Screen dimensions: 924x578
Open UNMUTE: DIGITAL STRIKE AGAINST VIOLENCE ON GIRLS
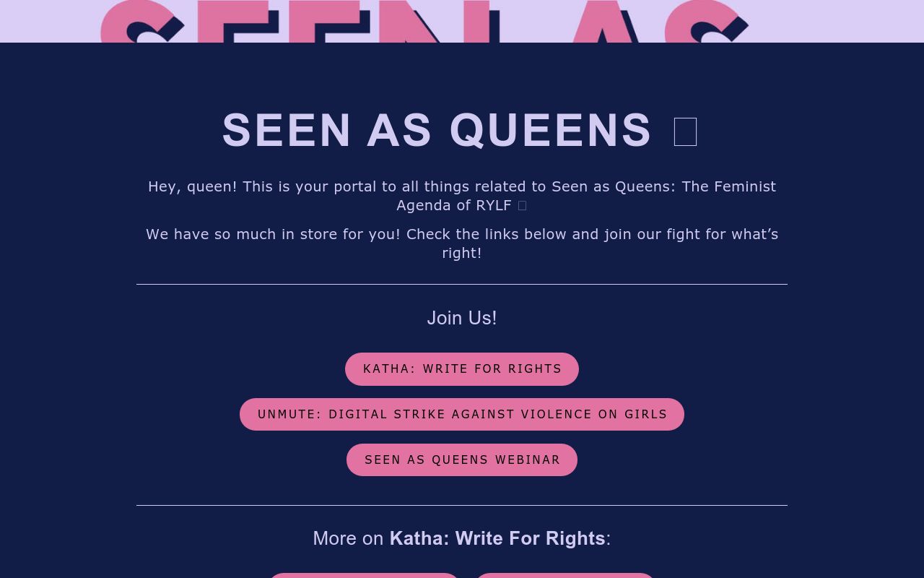[462, 414]
